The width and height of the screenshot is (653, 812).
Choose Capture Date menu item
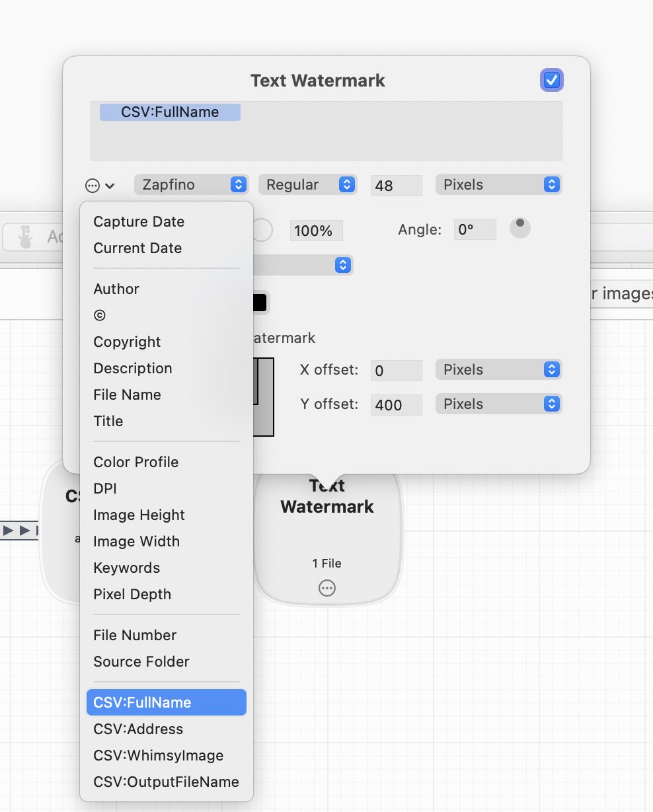[x=139, y=222]
